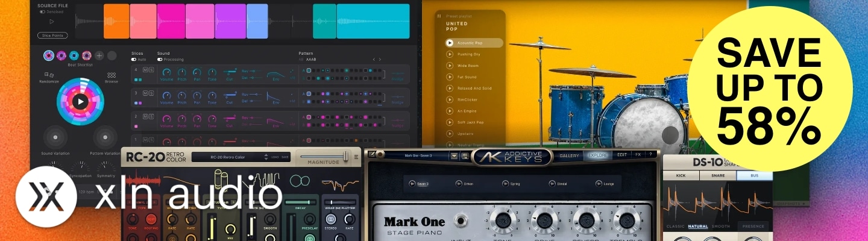Viewport: 868px width, 241px height.
Task: Mute slice track 4
Action: tap(145, 70)
